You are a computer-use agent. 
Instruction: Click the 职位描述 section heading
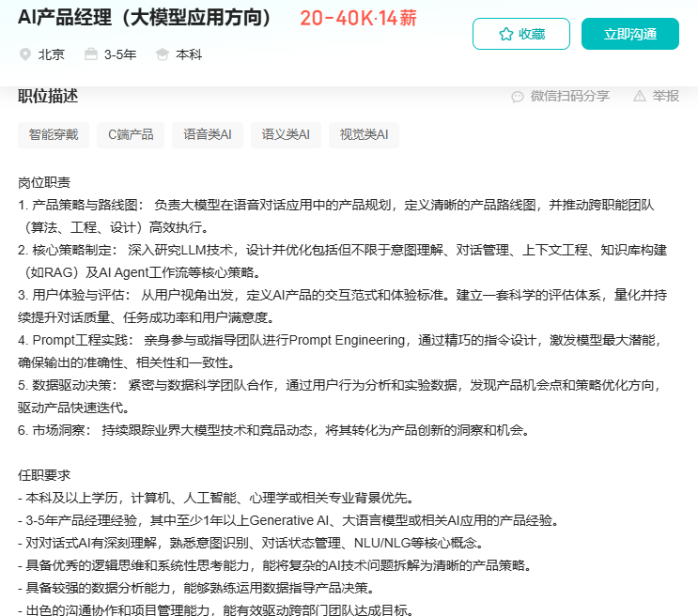pos(48,96)
